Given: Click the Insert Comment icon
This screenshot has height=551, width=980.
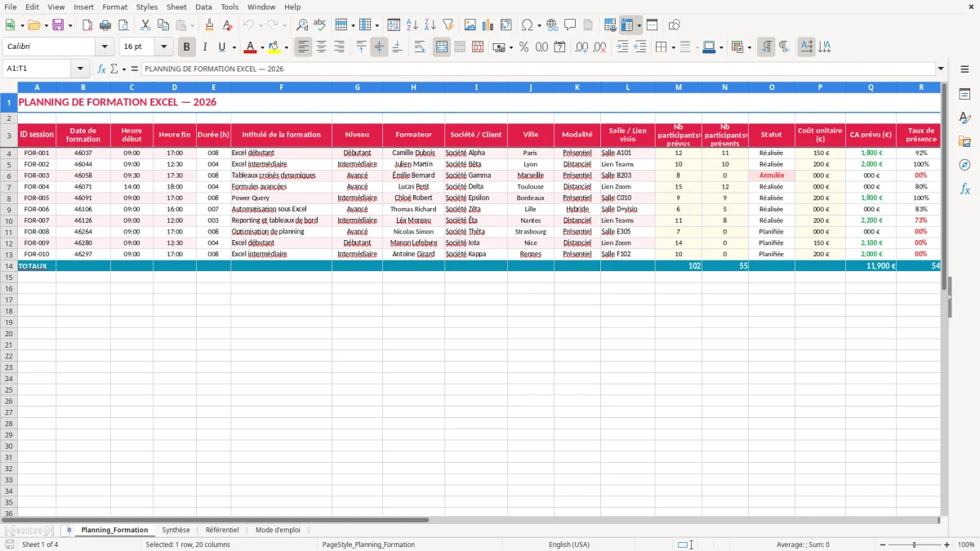Looking at the screenshot, I should [570, 25].
